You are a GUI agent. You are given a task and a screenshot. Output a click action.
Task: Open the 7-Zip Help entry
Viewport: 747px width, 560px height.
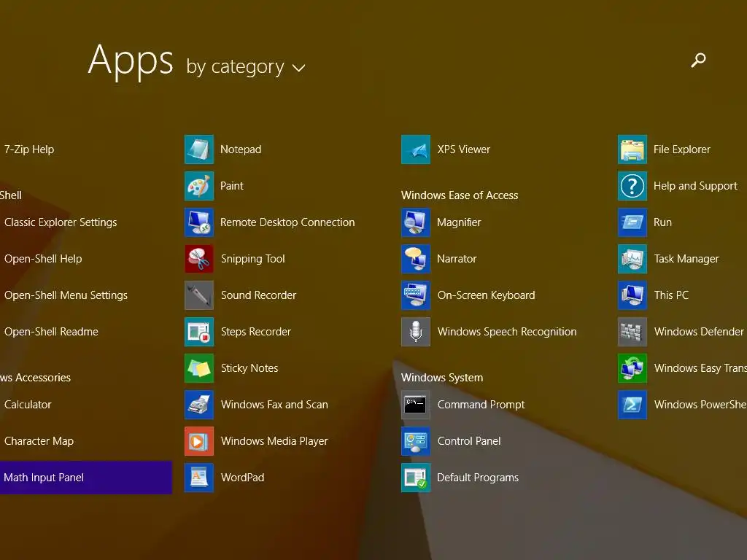(x=29, y=149)
